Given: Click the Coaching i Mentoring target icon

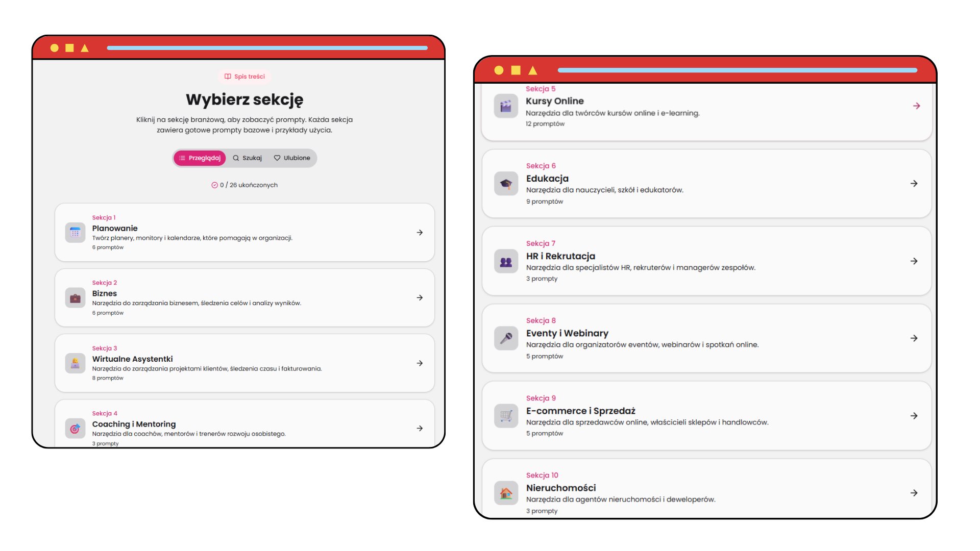Looking at the screenshot, I should [x=75, y=429].
